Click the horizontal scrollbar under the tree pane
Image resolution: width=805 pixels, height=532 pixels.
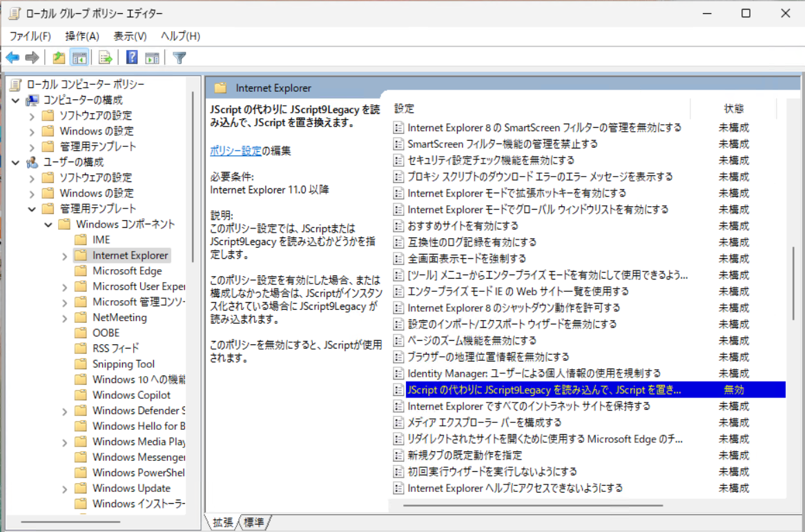click(71, 522)
